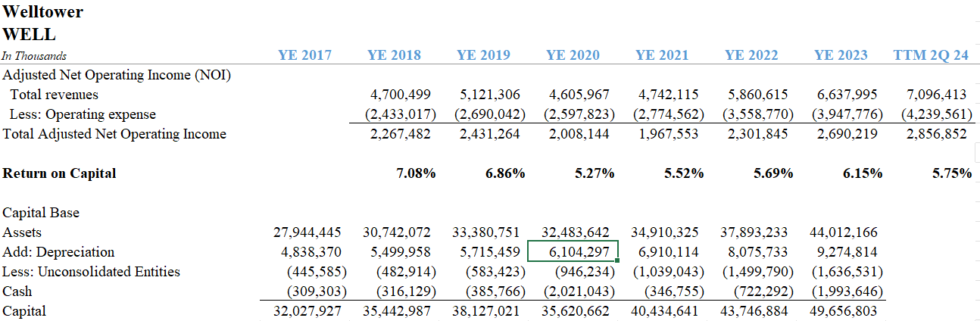Image resolution: width=980 pixels, height=321 pixels.
Task: Select return on capital 5.69%
Action: (x=773, y=173)
